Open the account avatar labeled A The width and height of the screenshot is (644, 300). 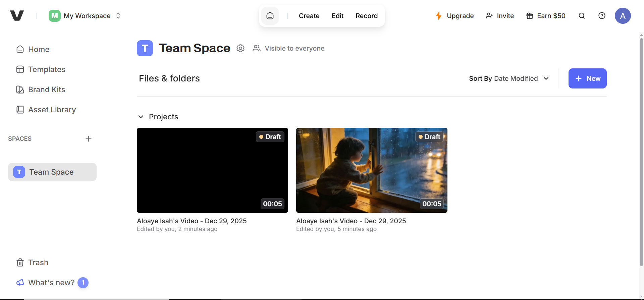coord(623,16)
